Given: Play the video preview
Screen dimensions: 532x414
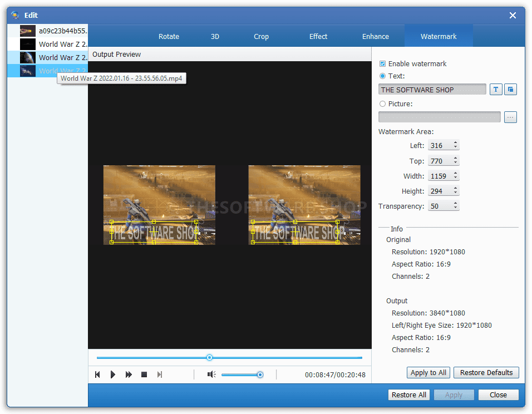Looking at the screenshot, I should tap(112, 374).
